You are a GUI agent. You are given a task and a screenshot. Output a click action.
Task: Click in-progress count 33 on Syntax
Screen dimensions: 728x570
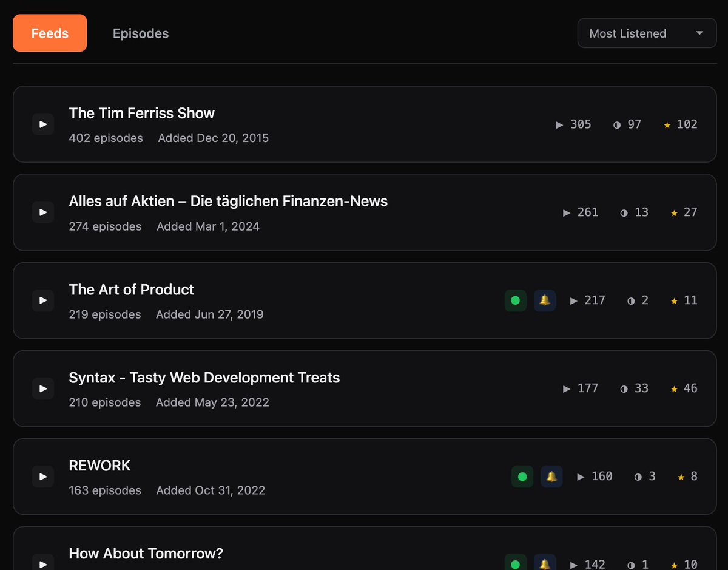[635, 388]
